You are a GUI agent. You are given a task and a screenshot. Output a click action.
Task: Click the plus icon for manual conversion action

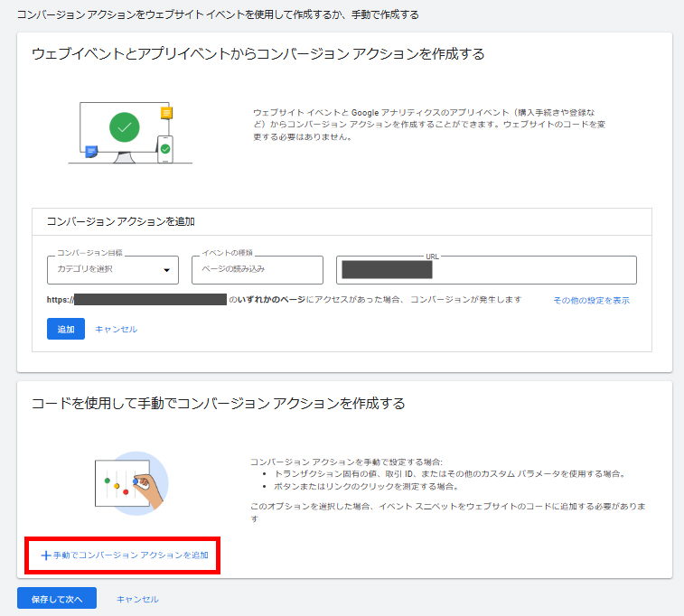[45, 555]
